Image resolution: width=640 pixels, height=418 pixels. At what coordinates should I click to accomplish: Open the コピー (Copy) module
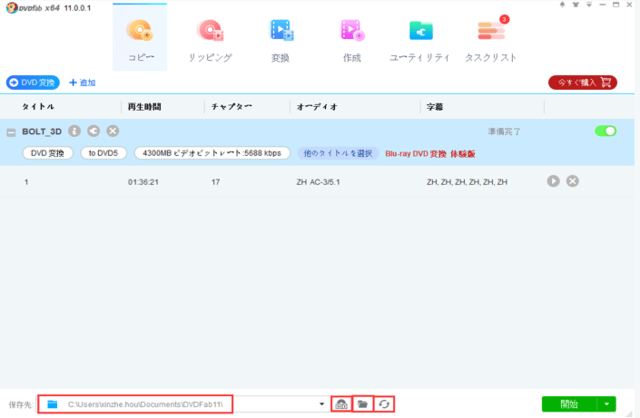point(139,38)
